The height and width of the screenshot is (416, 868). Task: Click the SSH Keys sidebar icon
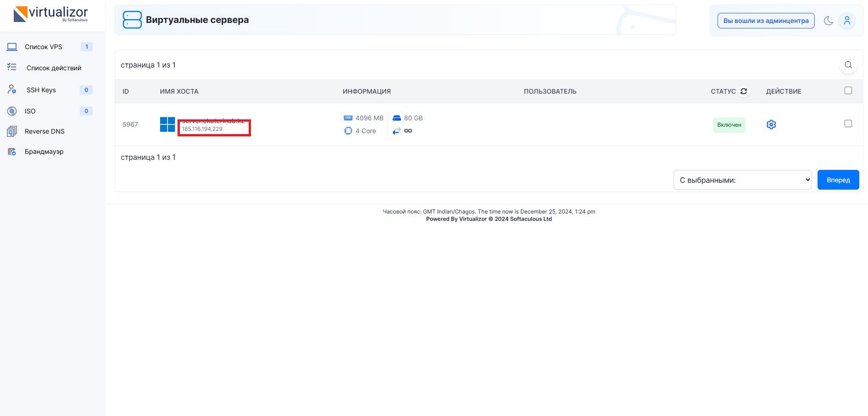coord(12,90)
